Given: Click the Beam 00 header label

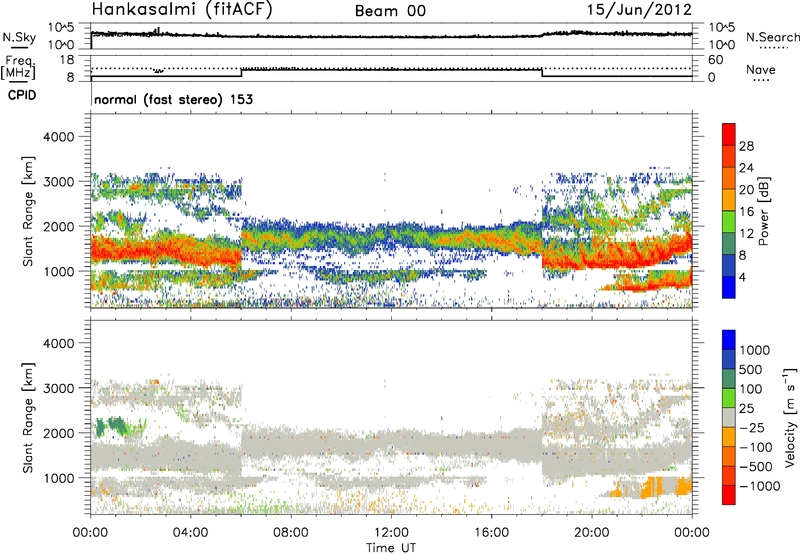Looking at the screenshot, I should coord(390,11).
